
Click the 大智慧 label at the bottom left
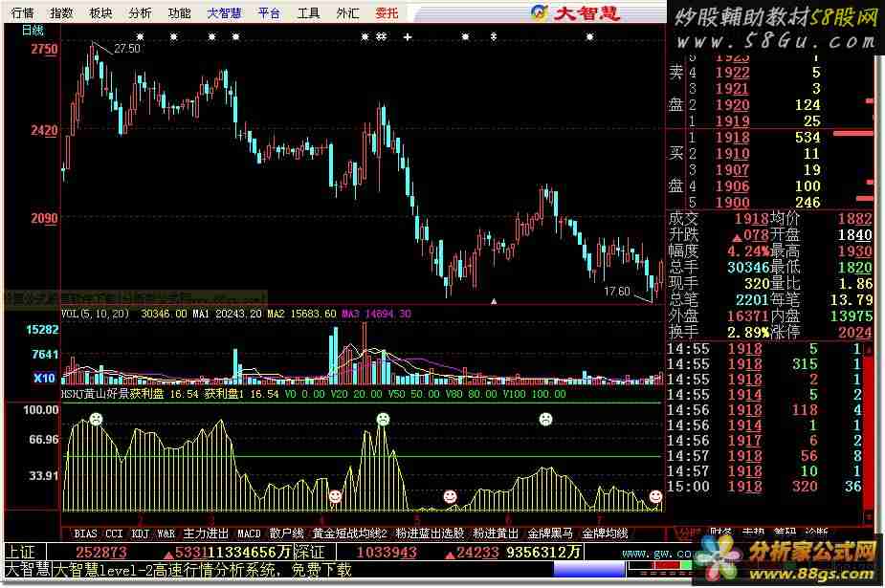click(x=28, y=570)
